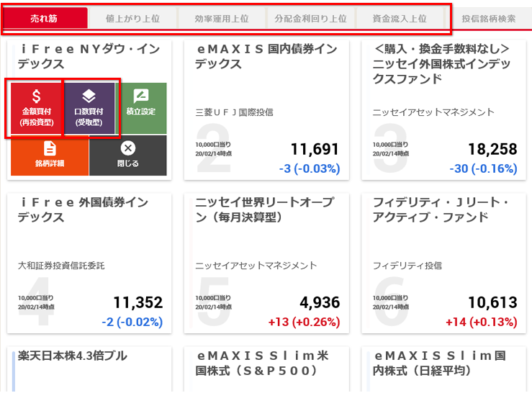Switch to the 値上がり上位 tab
Viewport: 532px width, 393px height.
[132, 18]
